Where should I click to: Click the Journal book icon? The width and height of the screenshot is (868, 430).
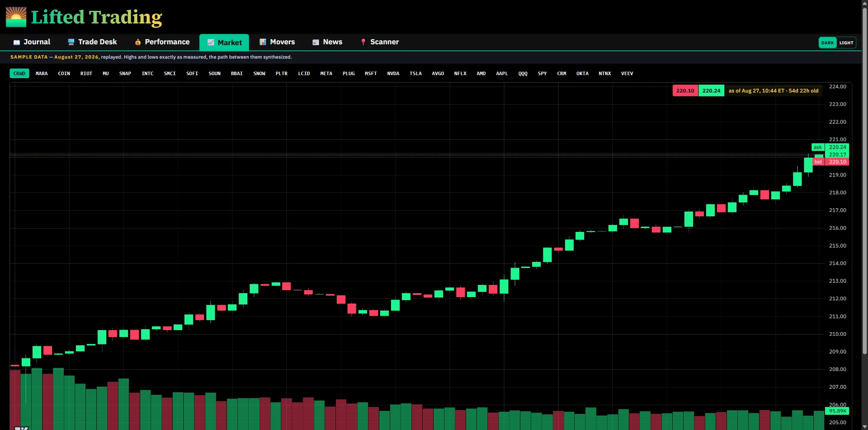[16, 42]
